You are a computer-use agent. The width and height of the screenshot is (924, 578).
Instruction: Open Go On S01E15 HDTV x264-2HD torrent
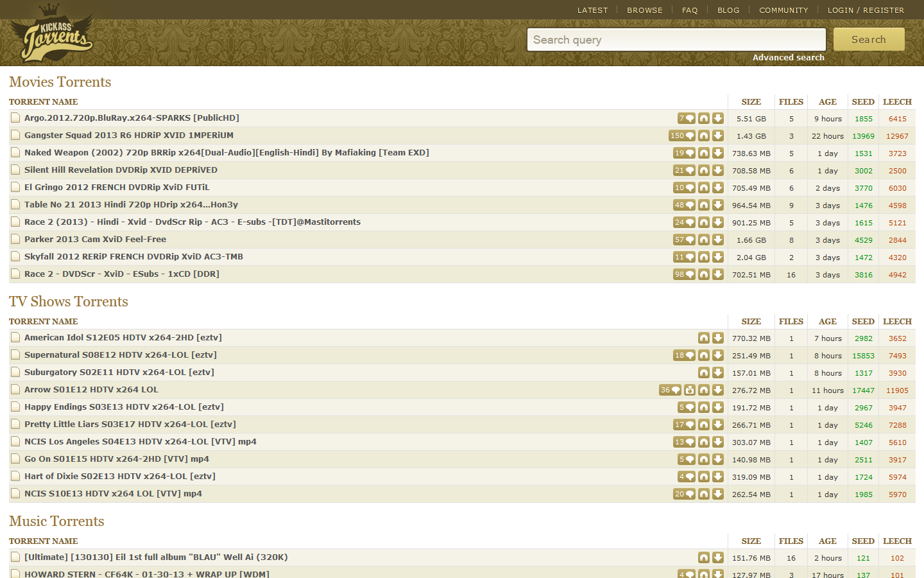coord(117,459)
